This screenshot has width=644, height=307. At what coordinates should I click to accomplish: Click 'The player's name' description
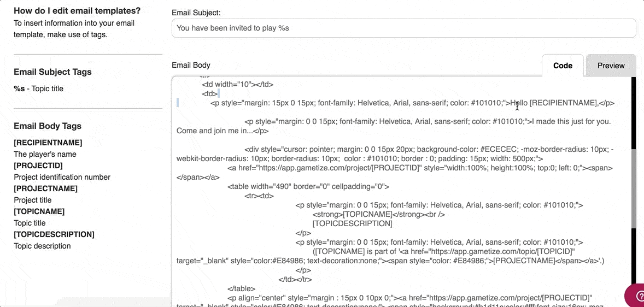(x=45, y=155)
